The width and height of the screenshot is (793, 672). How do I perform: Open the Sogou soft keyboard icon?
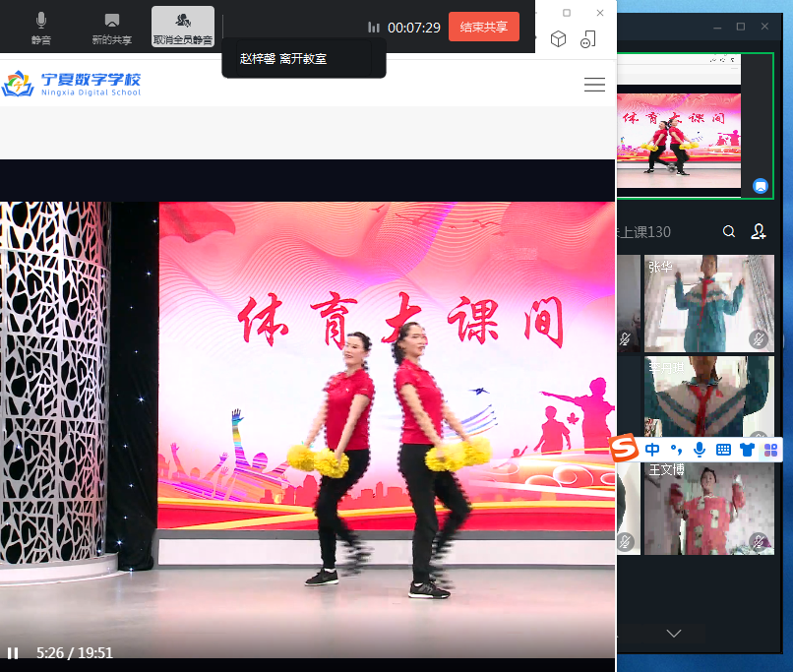click(x=723, y=450)
